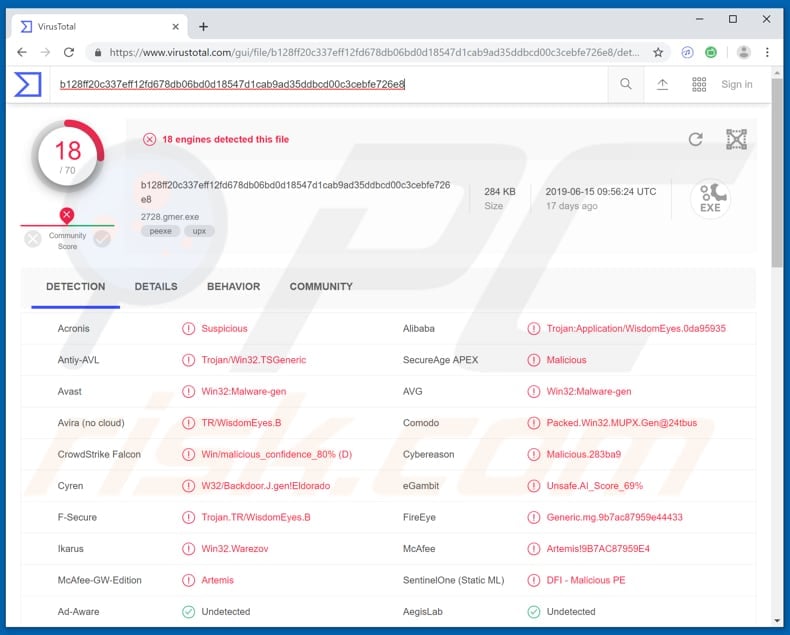Image resolution: width=790 pixels, height=635 pixels.
Task: Click the Acronis Suspicious warning icon
Action: point(188,329)
